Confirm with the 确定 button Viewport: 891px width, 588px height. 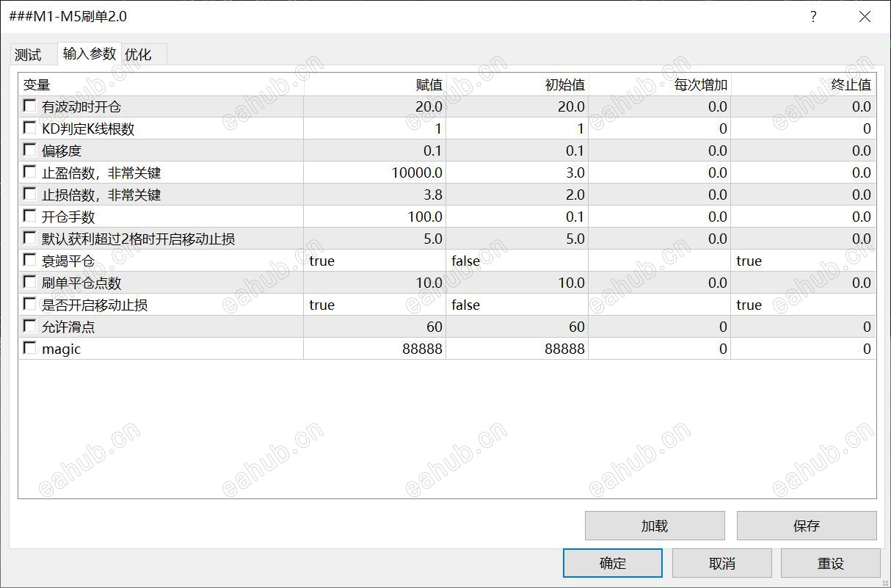pyautogui.click(x=613, y=563)
